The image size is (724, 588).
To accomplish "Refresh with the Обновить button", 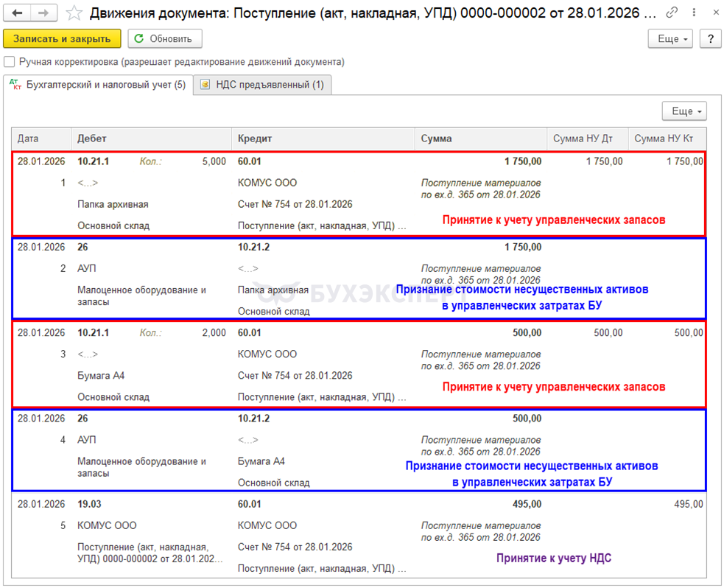I will click(x=165, y=39).
